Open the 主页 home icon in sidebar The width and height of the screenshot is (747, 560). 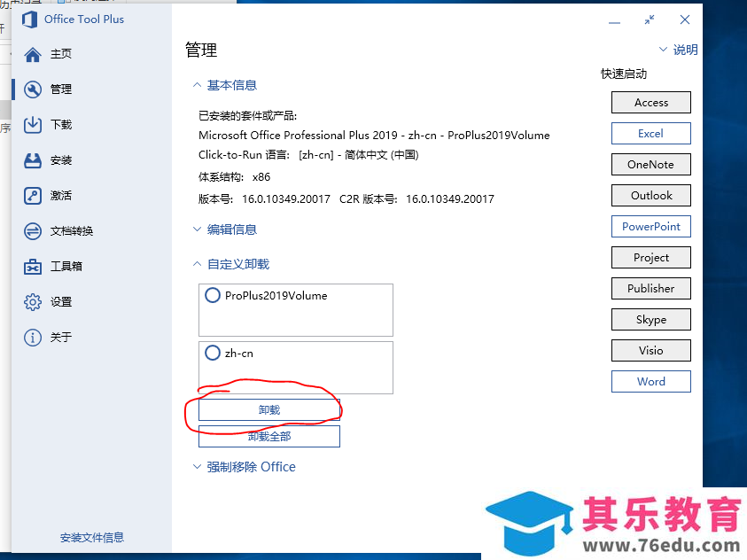[33, 54]
